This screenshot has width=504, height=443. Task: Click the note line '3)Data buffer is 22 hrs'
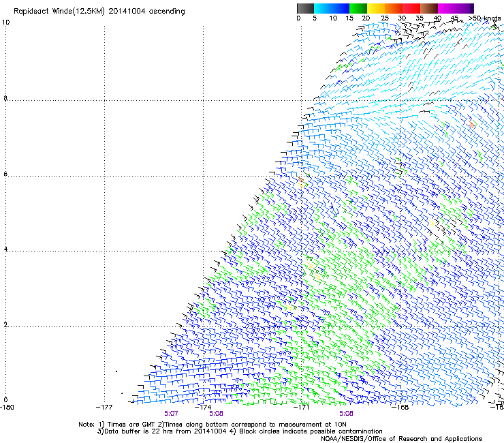(x=240, y=431)
